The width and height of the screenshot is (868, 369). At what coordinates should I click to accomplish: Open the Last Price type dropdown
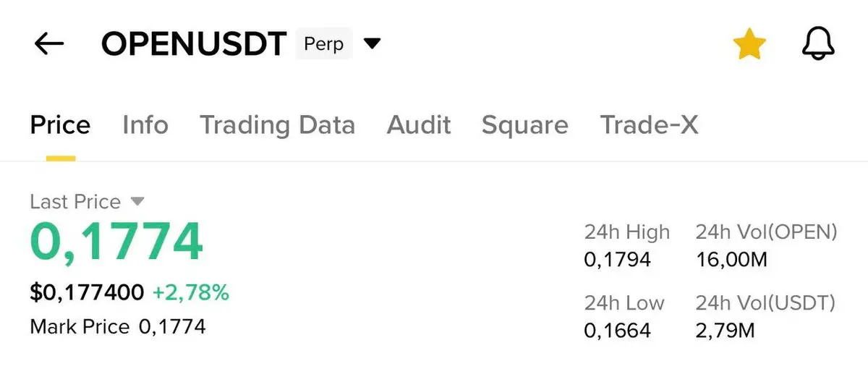pos(137,201)
